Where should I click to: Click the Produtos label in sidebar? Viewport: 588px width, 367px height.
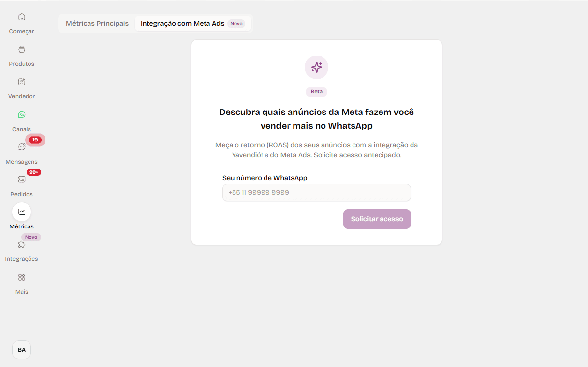point(21,64)
